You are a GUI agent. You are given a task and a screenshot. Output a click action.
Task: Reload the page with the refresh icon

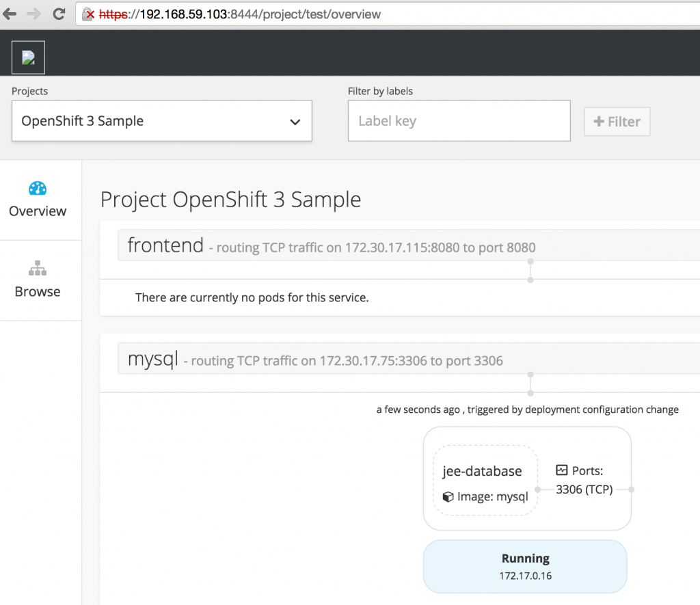point(59,14)
